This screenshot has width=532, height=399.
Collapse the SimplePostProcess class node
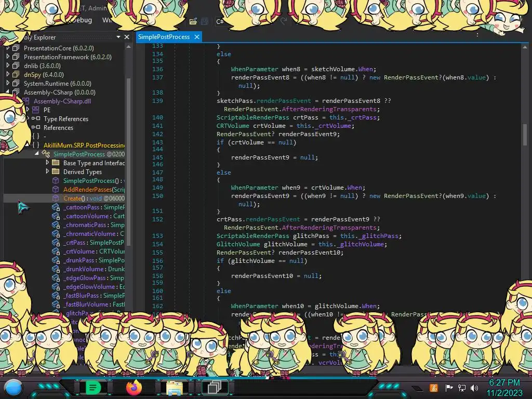(x=37, y=154)
